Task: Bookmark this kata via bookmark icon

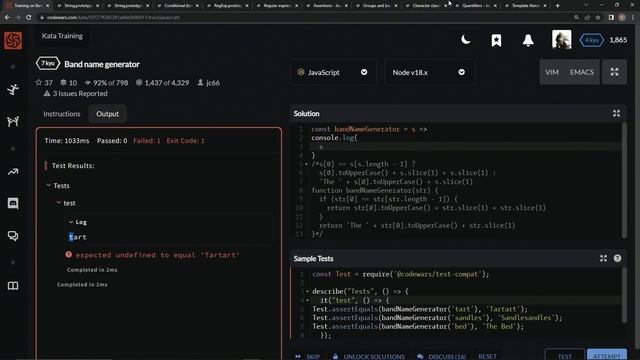Action: pos(496,40)
